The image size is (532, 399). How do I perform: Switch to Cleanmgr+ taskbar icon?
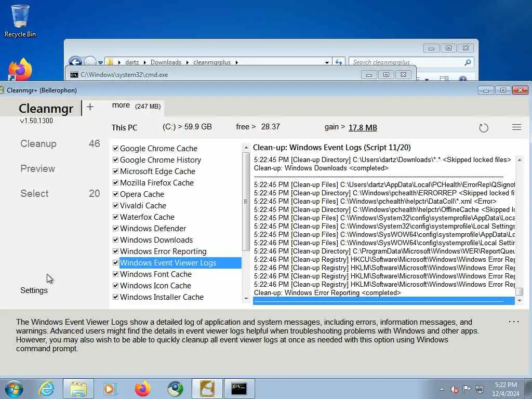pos(207,389)
